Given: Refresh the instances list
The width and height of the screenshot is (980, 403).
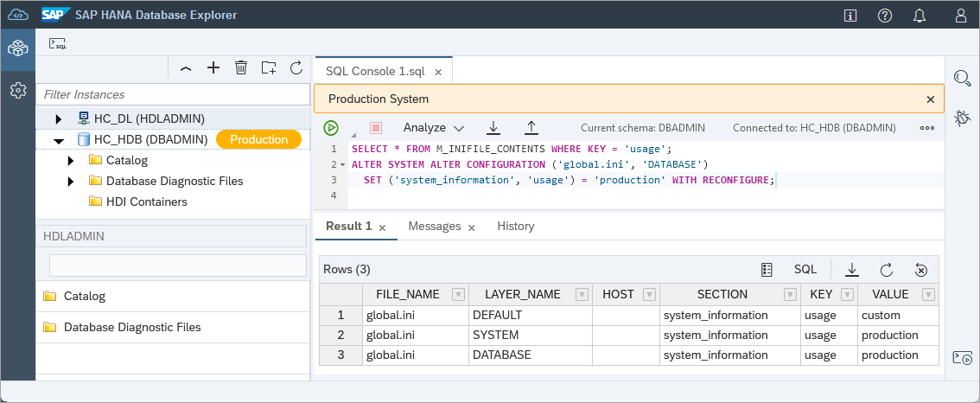Looking at the screenshot, I should (x=296, y=67).
